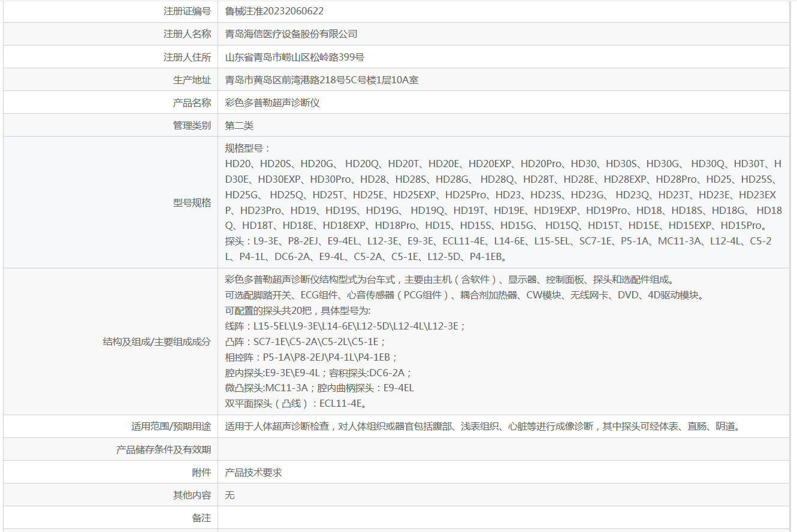Click the 注册人名称 label
Viewport: 797px width, 532px height.
click(x=187, y=34)
